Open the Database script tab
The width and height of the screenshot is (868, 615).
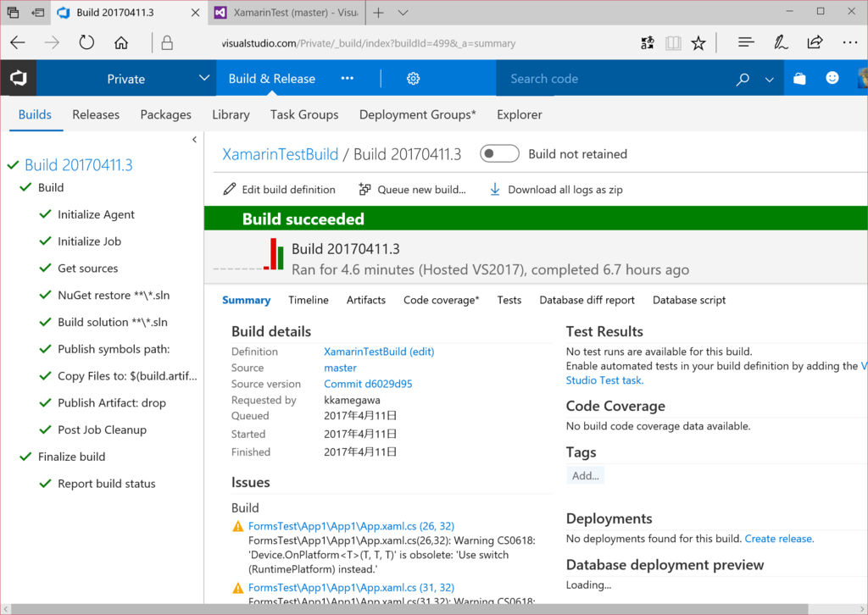pos(689,300)
